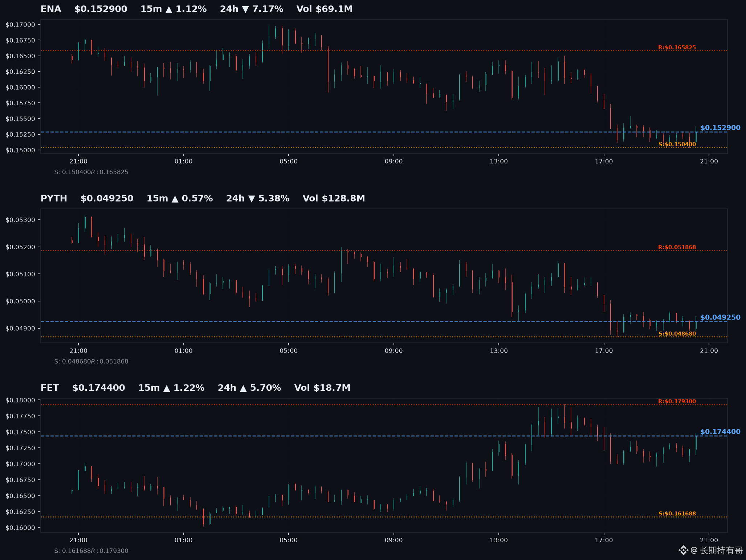Click the $0.17750 price axis tick
Viewport: 746px width, 560px height.
[x=20, y=416]
